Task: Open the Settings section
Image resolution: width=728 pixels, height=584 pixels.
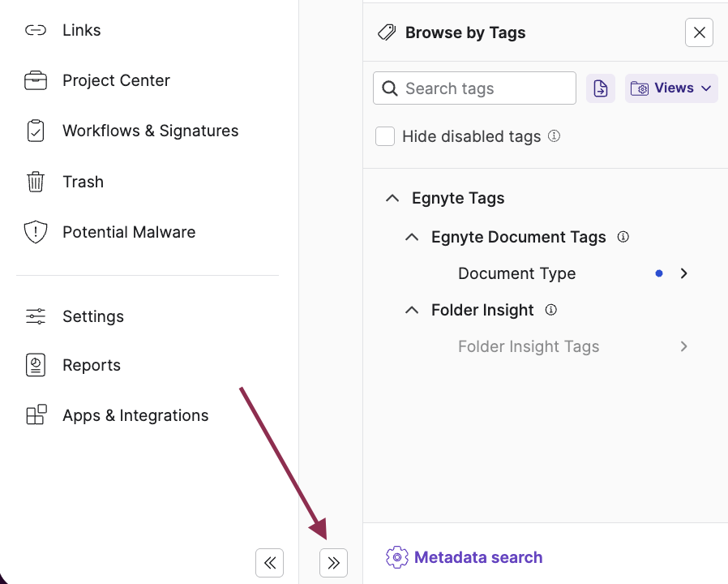Action: point(92,316)
